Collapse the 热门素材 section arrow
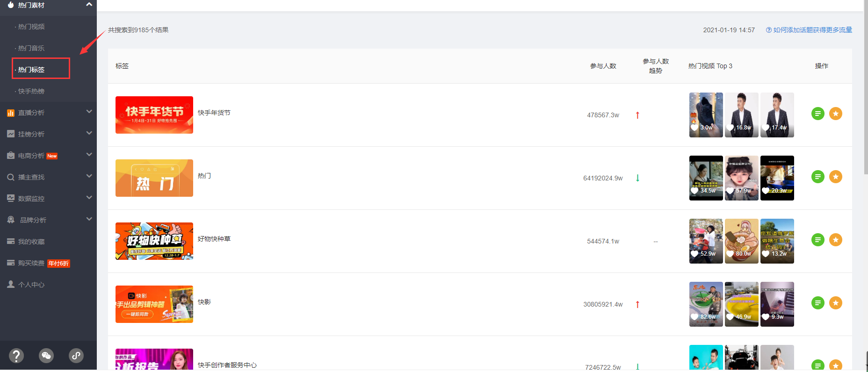The height and width of the screenshot is (372, 868). pos(89,4)
